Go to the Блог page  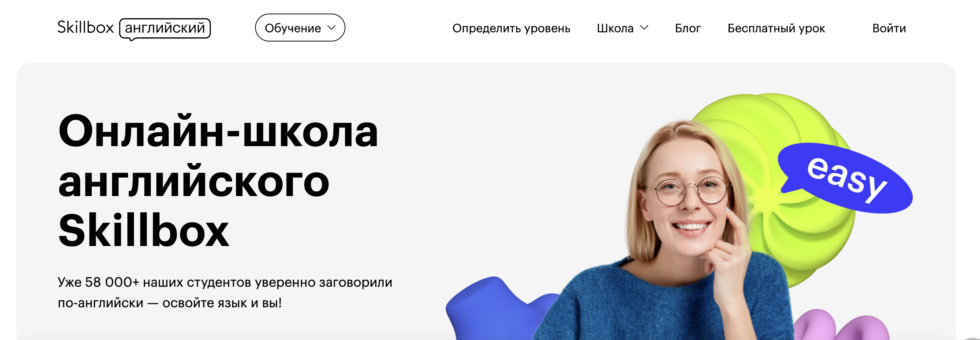point(687,28)
